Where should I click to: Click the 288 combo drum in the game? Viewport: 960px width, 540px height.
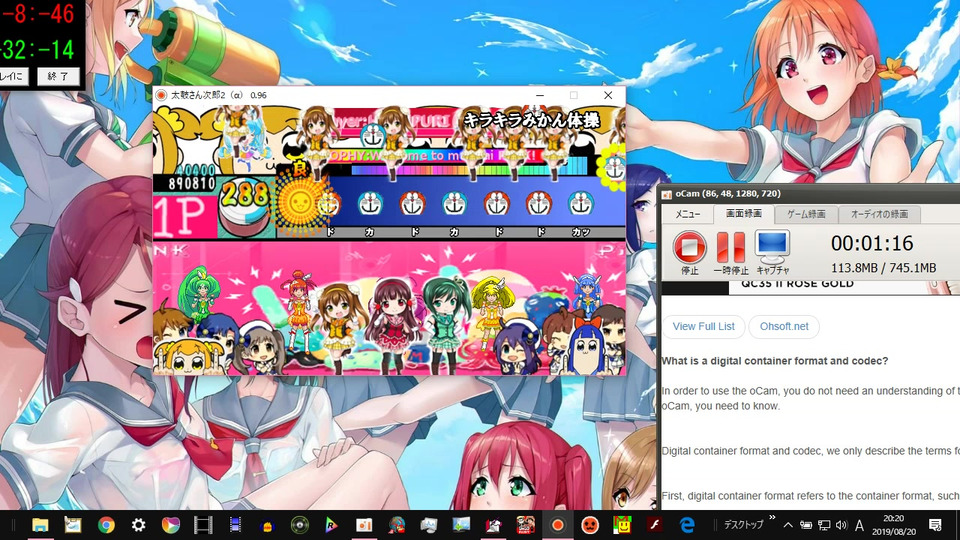[x=244, y=205]
